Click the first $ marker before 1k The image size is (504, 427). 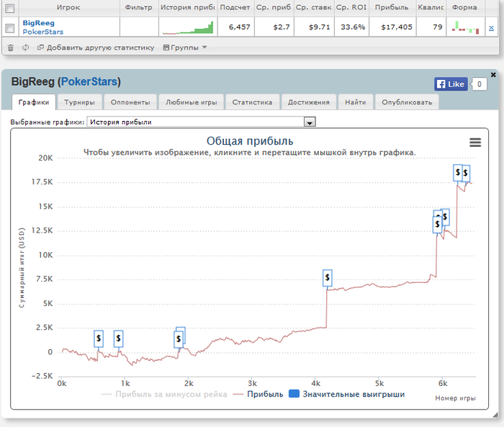click(x=99, y=338)
